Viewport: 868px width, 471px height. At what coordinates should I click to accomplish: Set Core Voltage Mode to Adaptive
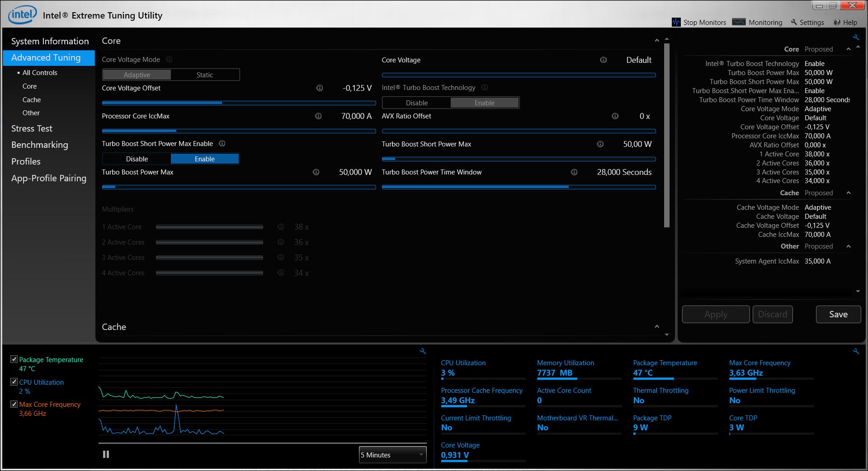[137, 75]
